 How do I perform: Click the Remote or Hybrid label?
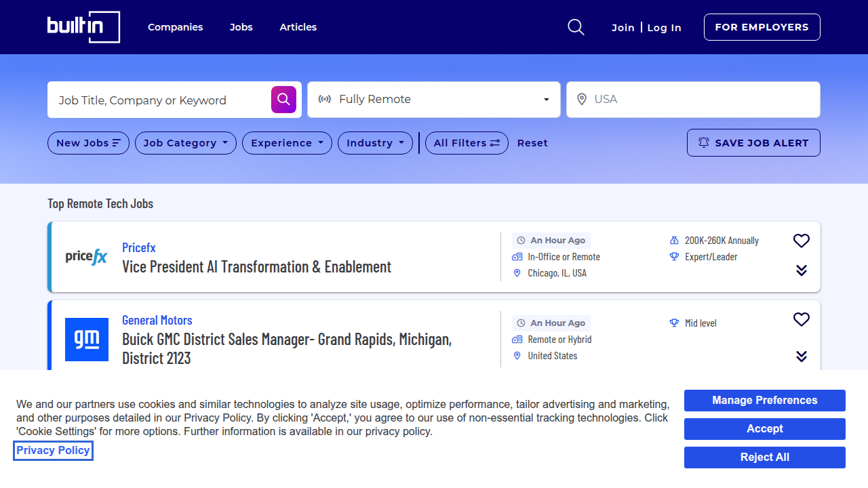coord(560,340)
